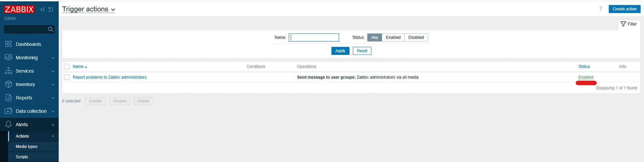644x162 pixels.
Task: Open help via question mark icon
Action: [600, 9]
